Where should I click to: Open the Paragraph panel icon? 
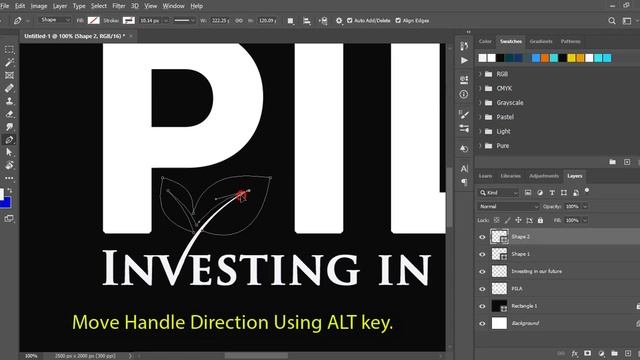point(464,182)
